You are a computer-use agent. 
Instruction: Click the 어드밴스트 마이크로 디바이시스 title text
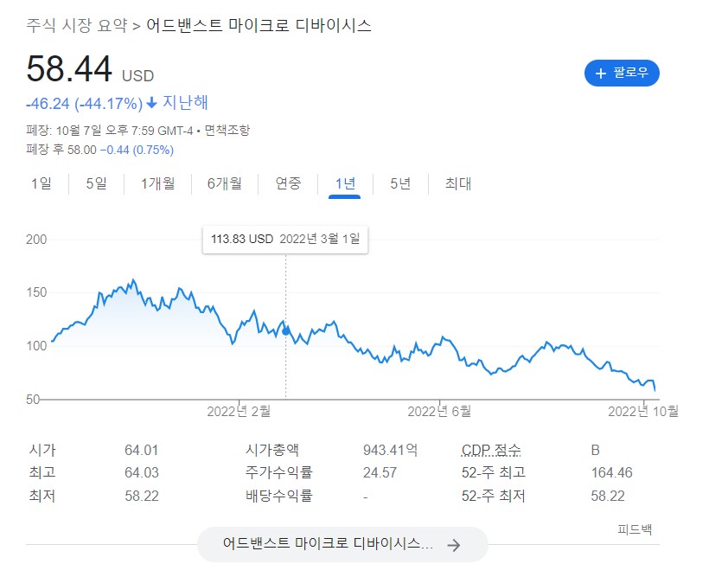[x=259, y=25]
